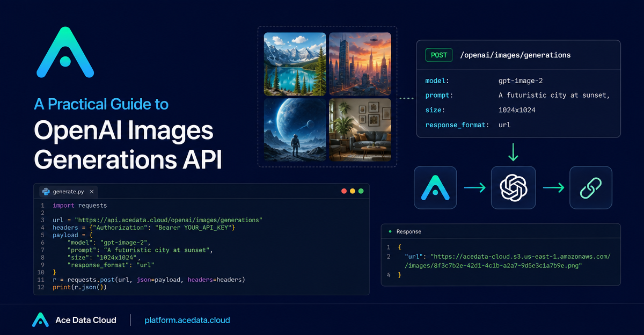This screenshot has height=335, width=644.
Task: Click the 'import requests' code line
Action: (80, 206)
